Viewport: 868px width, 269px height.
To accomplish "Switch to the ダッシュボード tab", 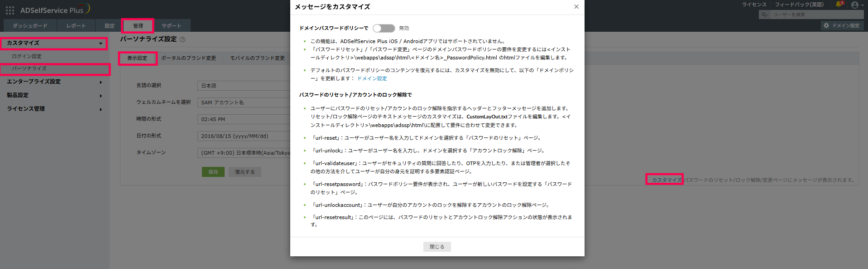I will (x=30, y=26).
